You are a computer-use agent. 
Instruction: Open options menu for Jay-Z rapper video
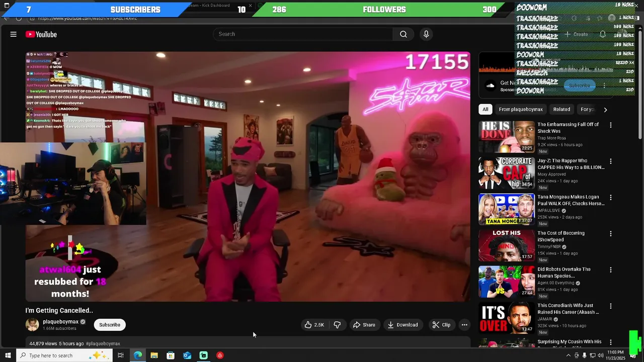point(611,161)
